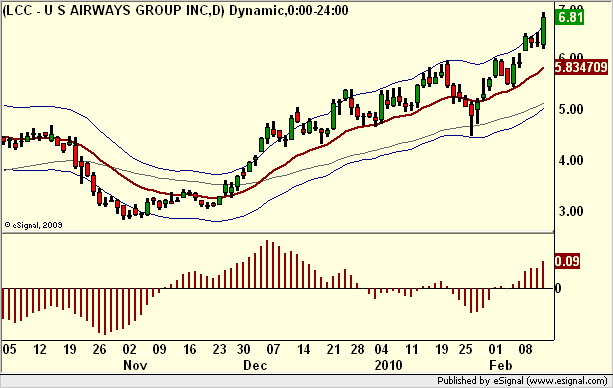The image size is (613, 388).
Task: Click the date label 08 on time axis
Action: point(525,349)
